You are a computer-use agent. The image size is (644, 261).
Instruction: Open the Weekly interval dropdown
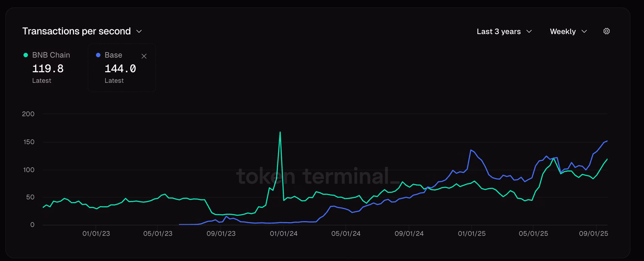[568, 31]
